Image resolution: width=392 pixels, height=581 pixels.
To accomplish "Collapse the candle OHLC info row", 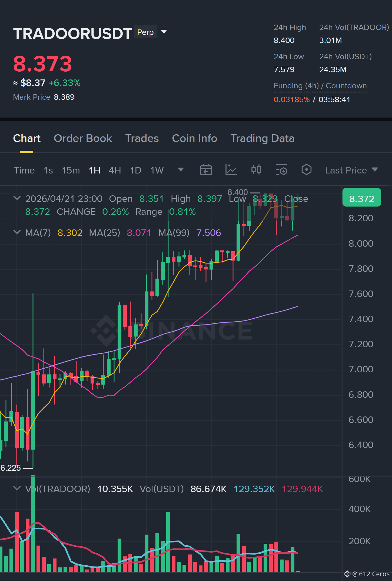I will pos(17,198).
